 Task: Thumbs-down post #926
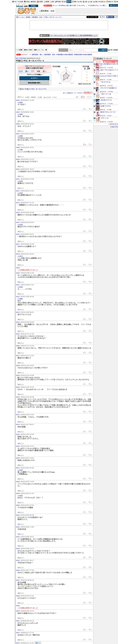coord(91,352)
